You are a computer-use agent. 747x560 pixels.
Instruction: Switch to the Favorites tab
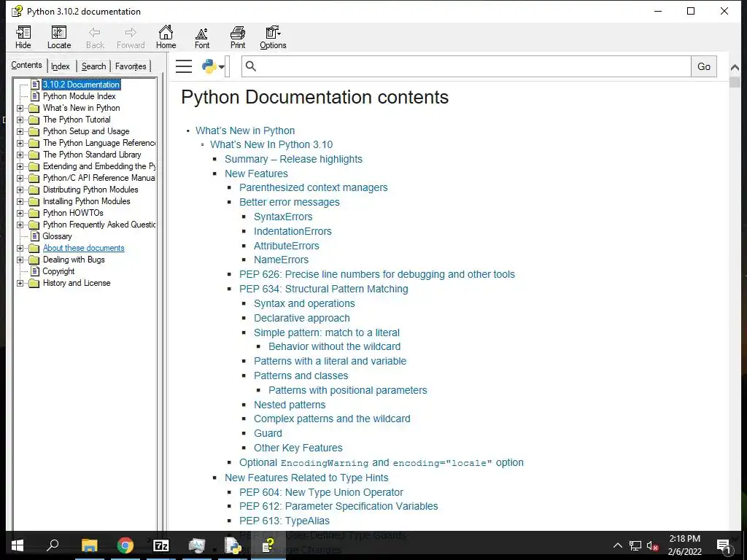point(131,66)
